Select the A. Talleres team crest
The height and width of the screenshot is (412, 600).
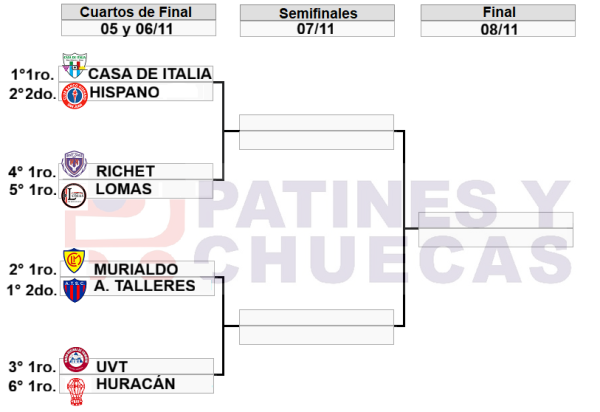pyautogui.click(x=74, y=289)
